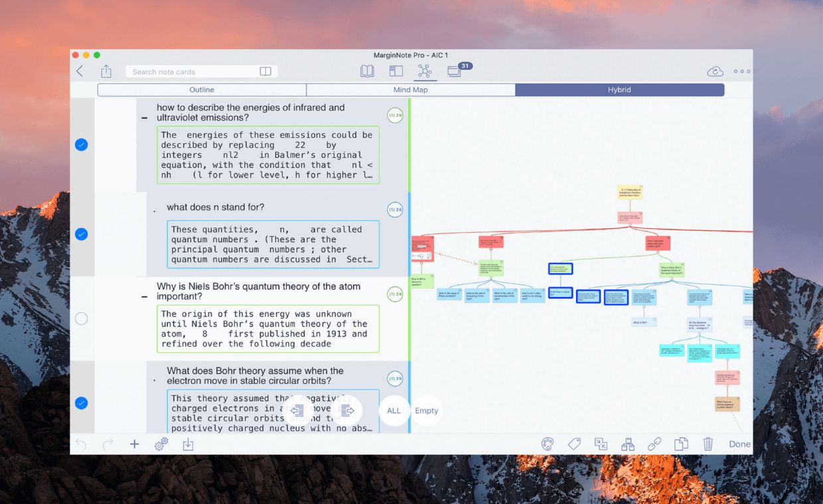This screenshot has height=504, width=823.
Task: Switch to the Mind Map tab
Action: pyautogui.click(x=410, y=90)
